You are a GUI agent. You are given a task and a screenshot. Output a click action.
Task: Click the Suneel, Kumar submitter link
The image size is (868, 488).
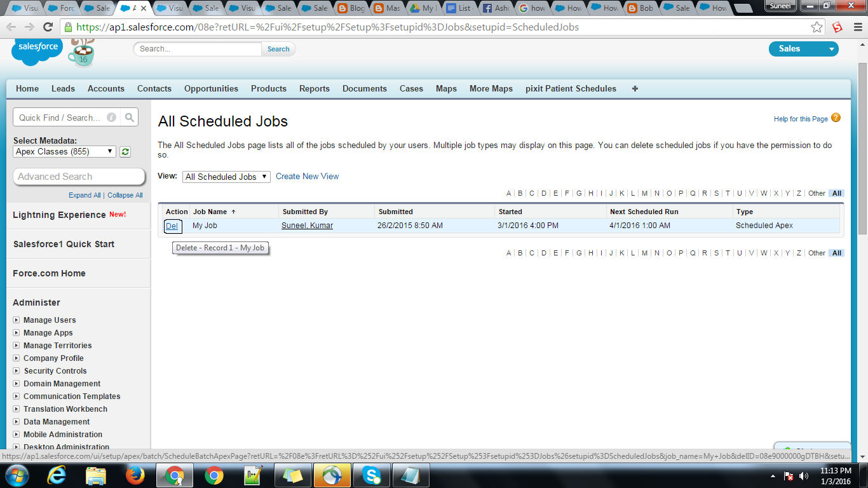(307, 226)
